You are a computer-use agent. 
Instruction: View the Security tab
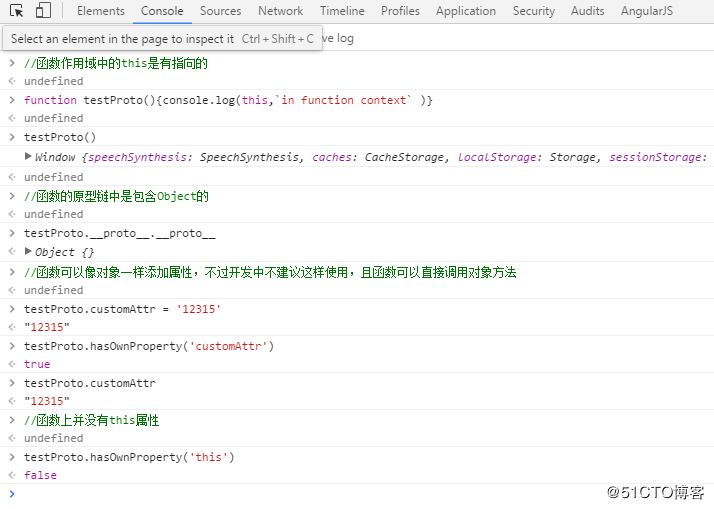[534, 11]
